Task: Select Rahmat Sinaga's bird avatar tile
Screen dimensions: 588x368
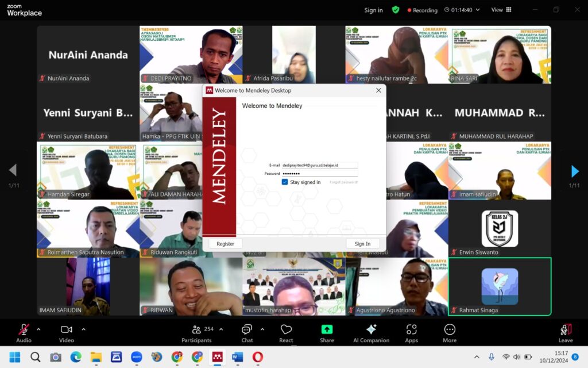Action: [500, 286]
